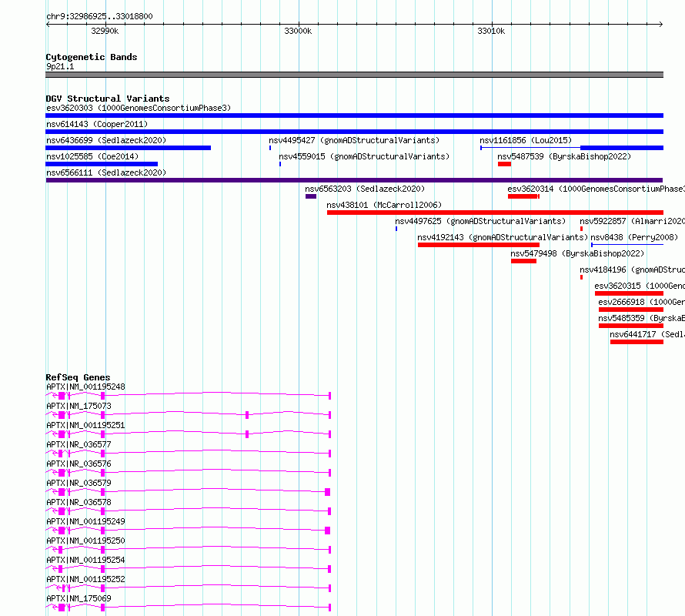Viewport: 685px width, 616px height.
Task: Click the red bar under nsv5479498
Action: click(523, 261)
